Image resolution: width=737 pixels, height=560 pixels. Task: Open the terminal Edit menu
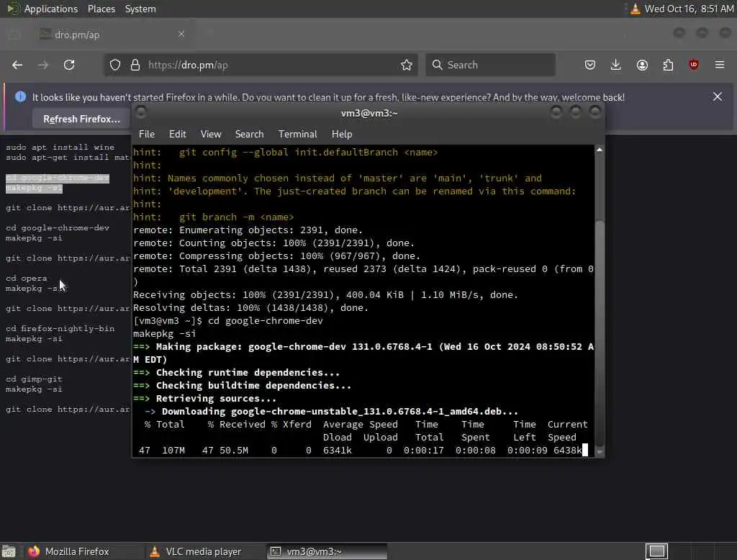(x=178, y=134)
